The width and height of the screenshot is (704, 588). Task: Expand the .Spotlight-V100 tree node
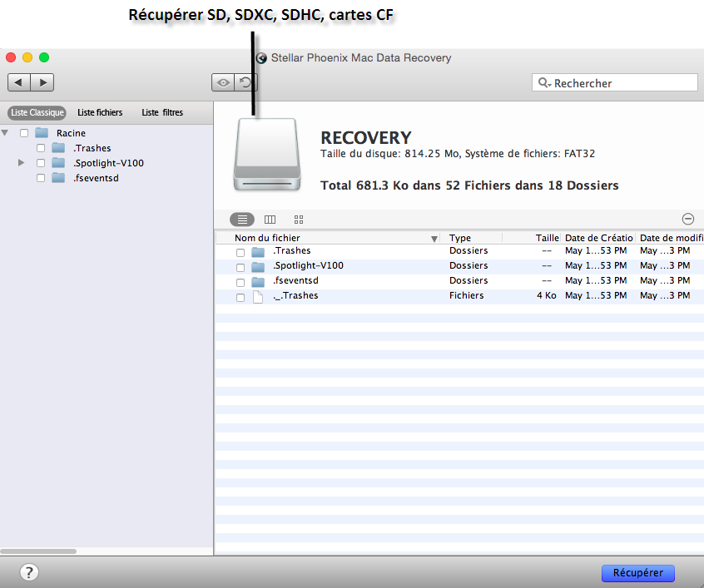point(21,162)
